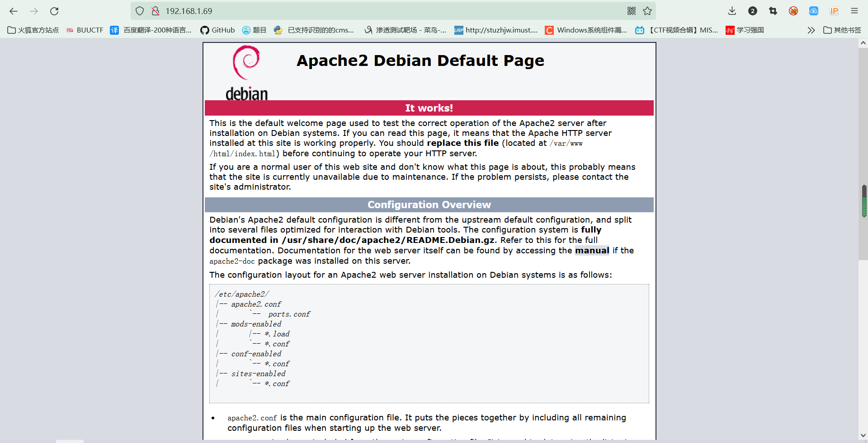868x443 pixels.
Task: Click the Debian swirl logo
Action: click(x=246, y=63)
